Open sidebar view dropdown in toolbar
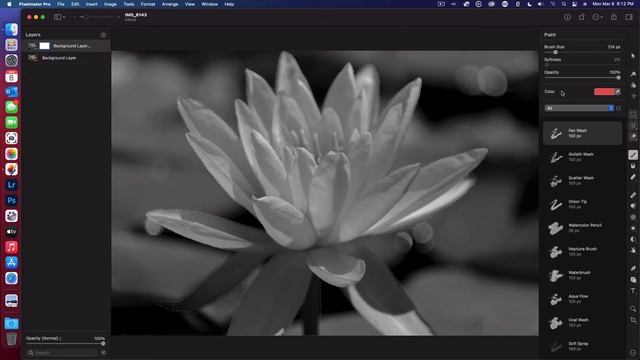The width and height of the screenshot is (640, 360). [60, 17]
